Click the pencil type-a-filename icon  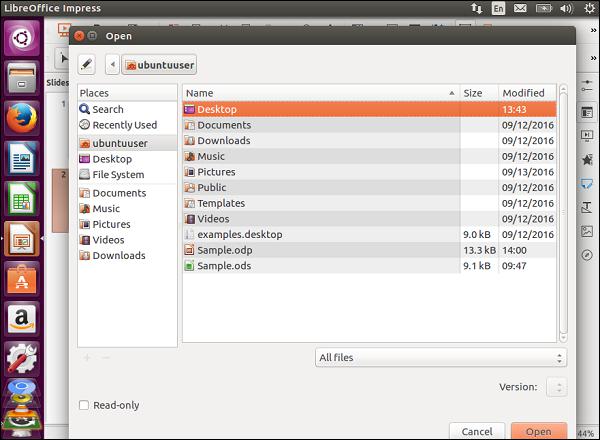[x=87, y=65]
